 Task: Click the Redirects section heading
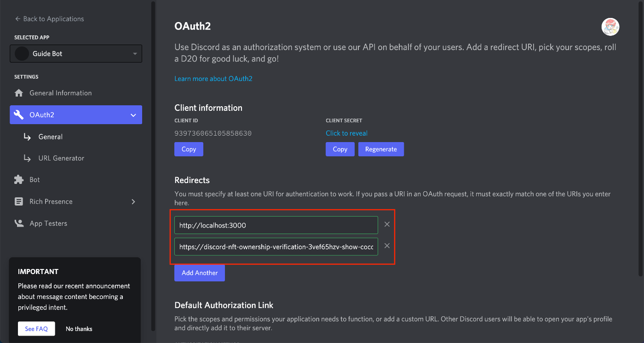coord(192,180)
